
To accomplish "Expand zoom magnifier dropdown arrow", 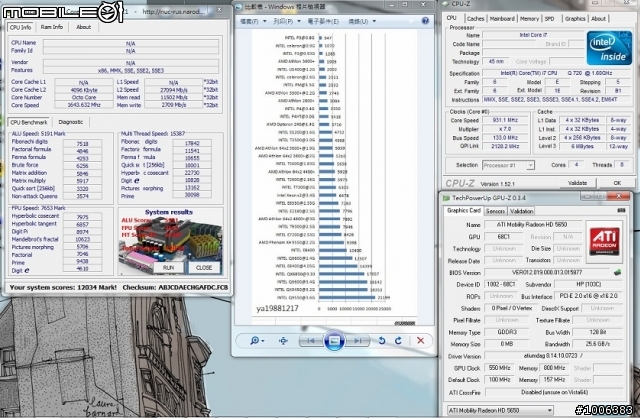I will click(262, 341).
